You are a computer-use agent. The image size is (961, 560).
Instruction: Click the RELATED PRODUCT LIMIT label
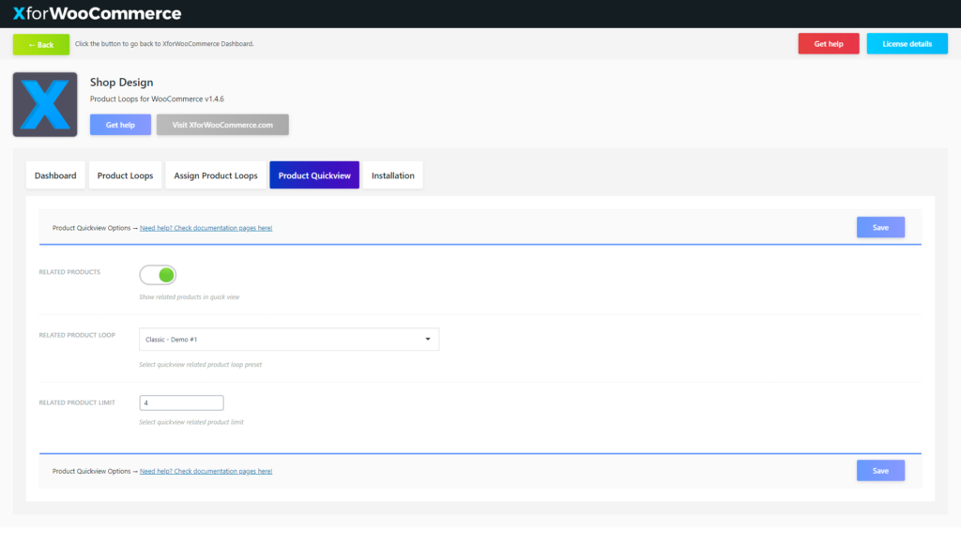click(77, 402)
